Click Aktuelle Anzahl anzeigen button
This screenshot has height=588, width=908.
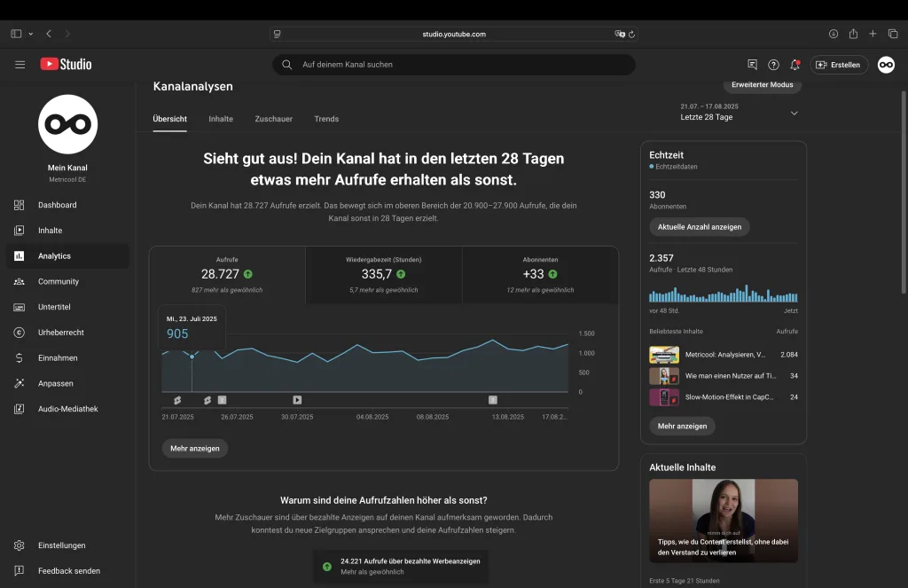700,227
